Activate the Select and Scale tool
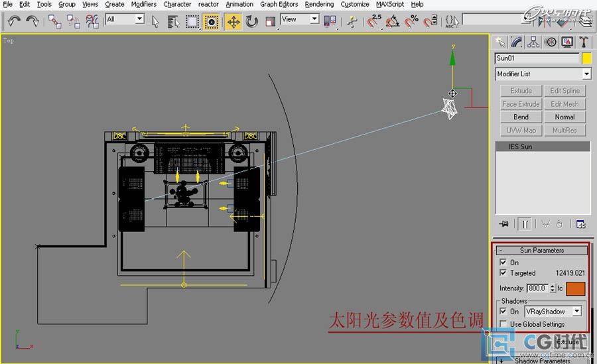This screenshot has width=597, height=364. (x=271, y=22)
